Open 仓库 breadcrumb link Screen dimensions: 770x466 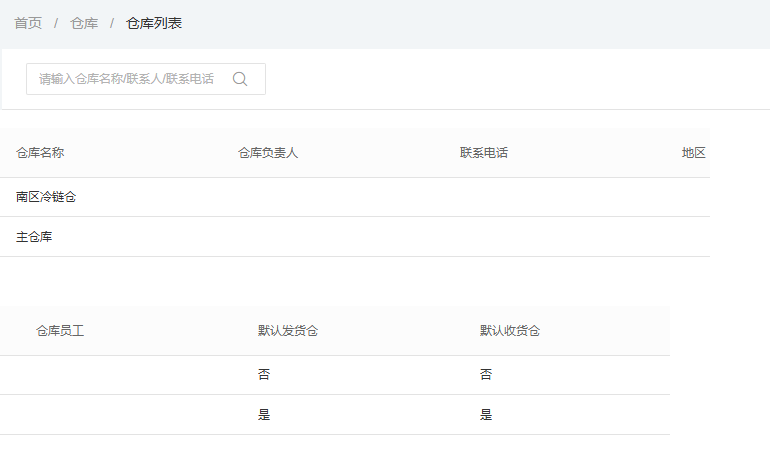84,23
